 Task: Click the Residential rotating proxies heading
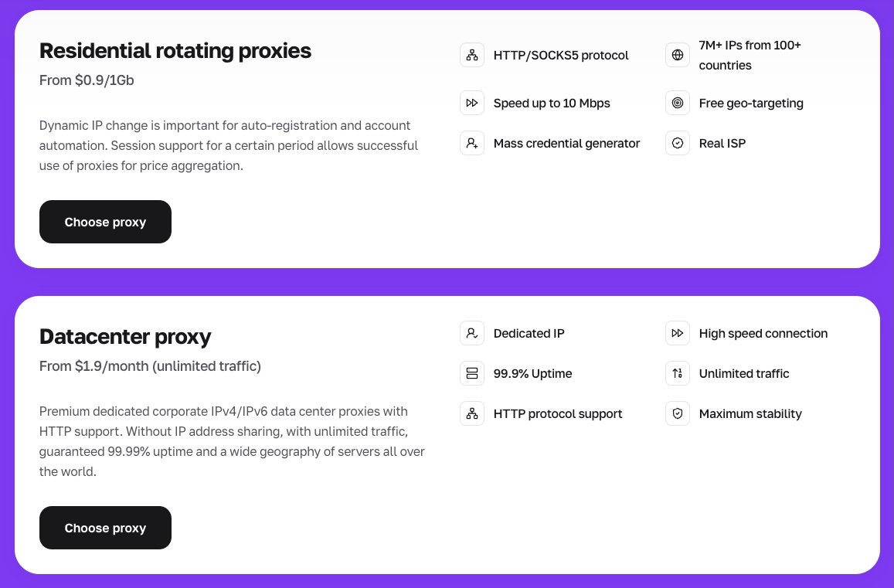pyautogui.click(x=175, y=51)
